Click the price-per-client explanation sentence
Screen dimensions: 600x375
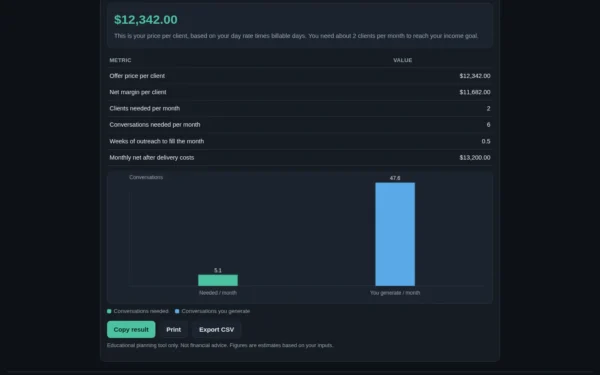click(x=296, y=36)
